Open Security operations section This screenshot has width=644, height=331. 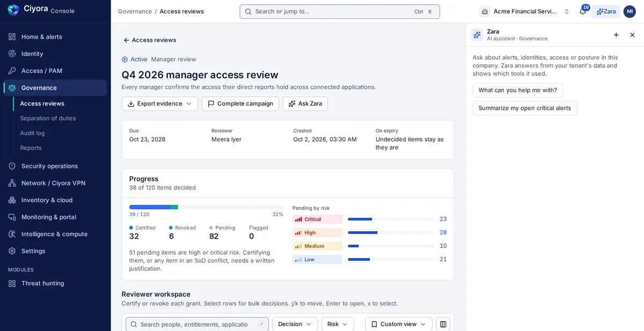[x=55, y=166]
